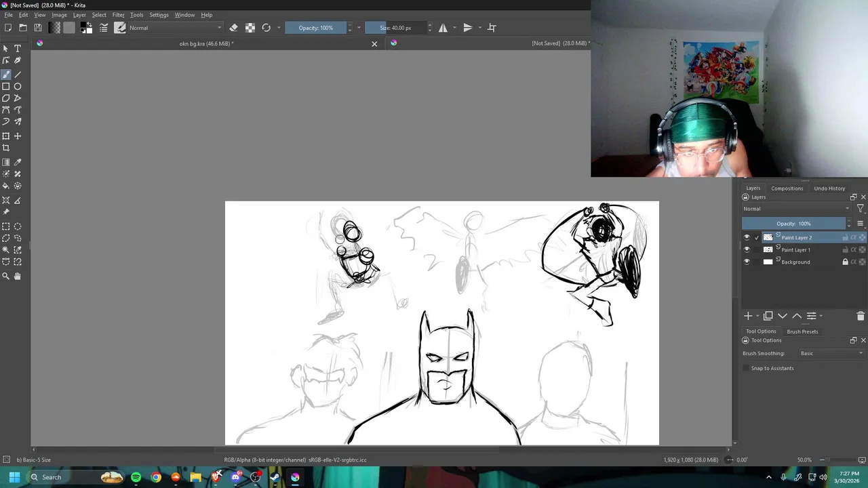Hide Paint Layer 1 via eye icon
Image resolution: width=868 pixels, height=488 pixels.
747,250
